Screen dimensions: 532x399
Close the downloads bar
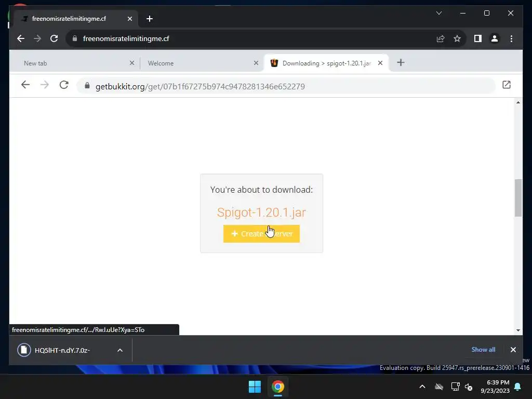coord(513,350)
